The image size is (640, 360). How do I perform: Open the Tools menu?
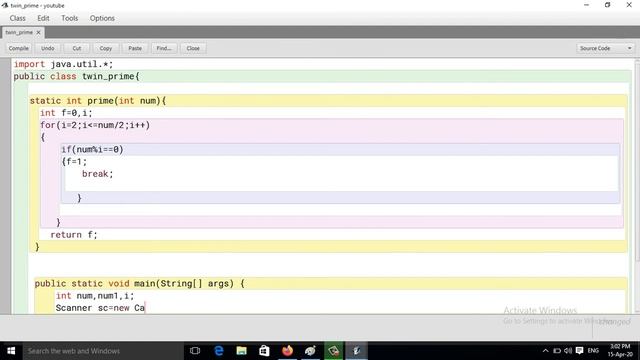69,18
